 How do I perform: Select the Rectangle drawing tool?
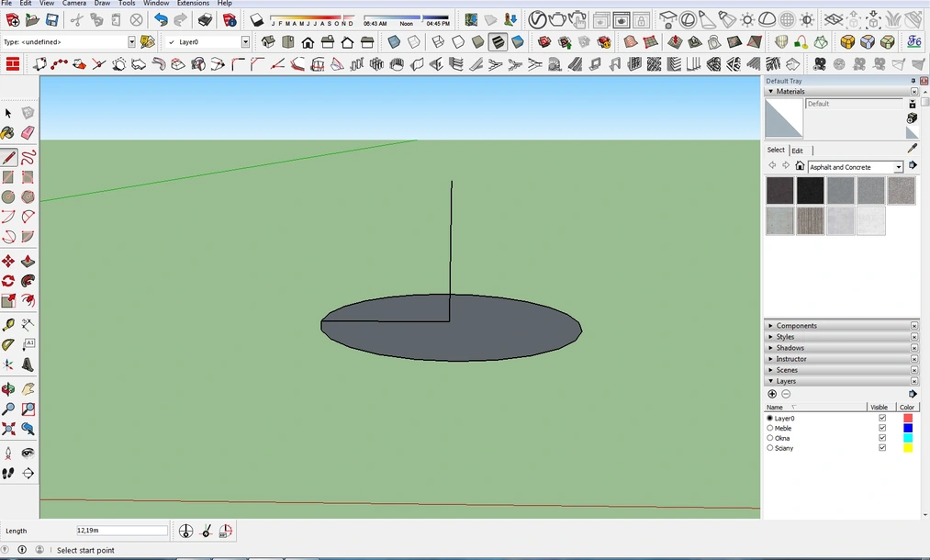10,177
